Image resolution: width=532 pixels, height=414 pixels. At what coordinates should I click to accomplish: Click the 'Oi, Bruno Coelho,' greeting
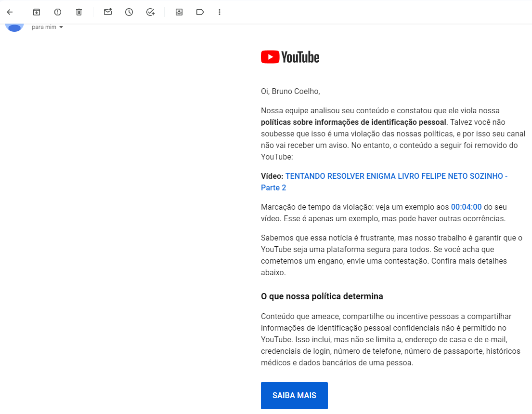pos(290,92)
